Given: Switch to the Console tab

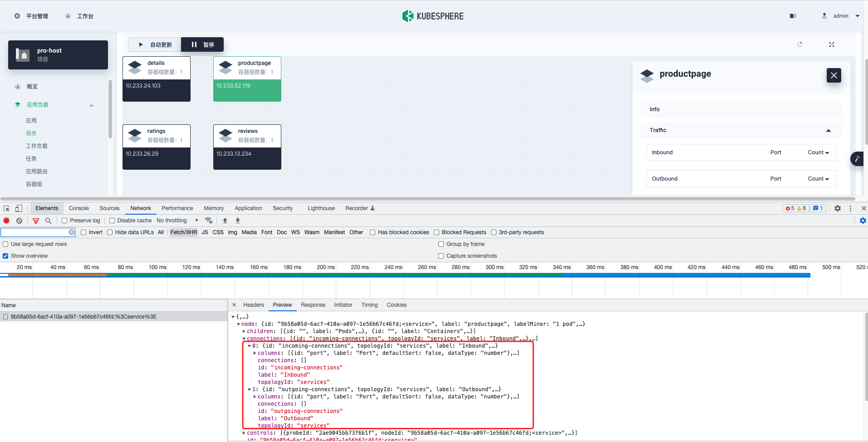Looking at the screenshot, I should pos(78,208).
